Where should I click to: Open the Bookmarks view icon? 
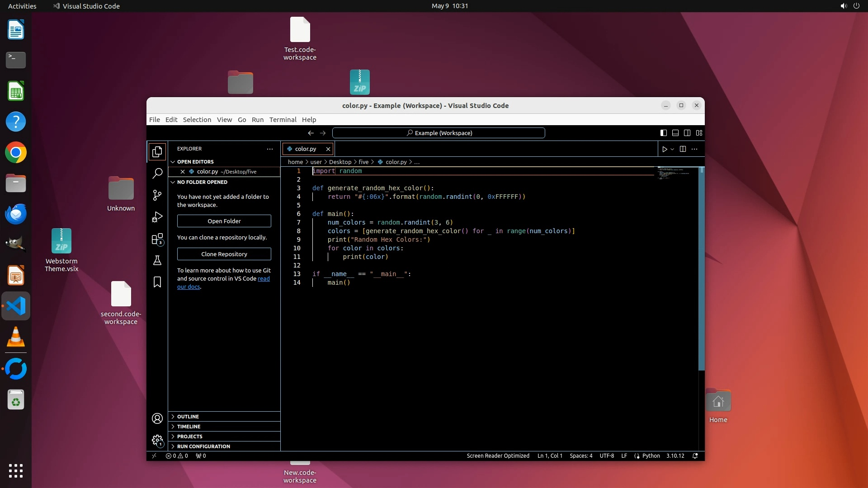click(157, 282)
